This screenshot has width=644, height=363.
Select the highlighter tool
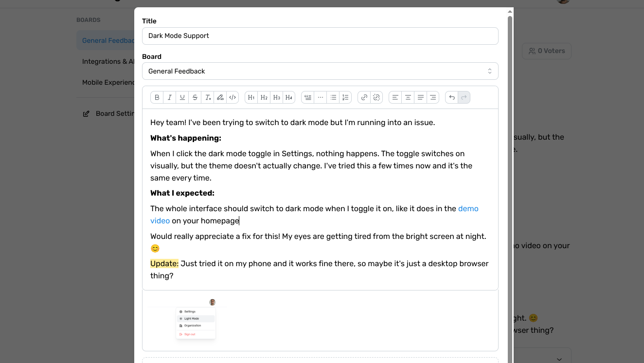coord(220,97)
